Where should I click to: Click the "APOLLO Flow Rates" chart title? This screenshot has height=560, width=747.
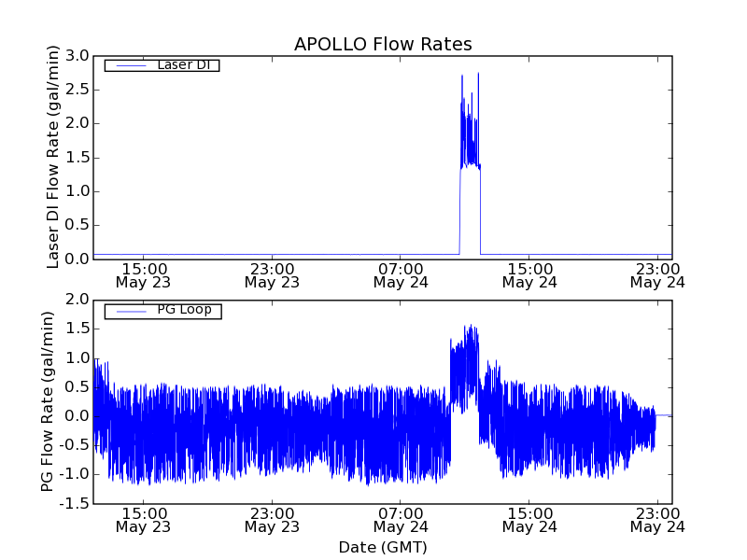click(x=383, y=45)
